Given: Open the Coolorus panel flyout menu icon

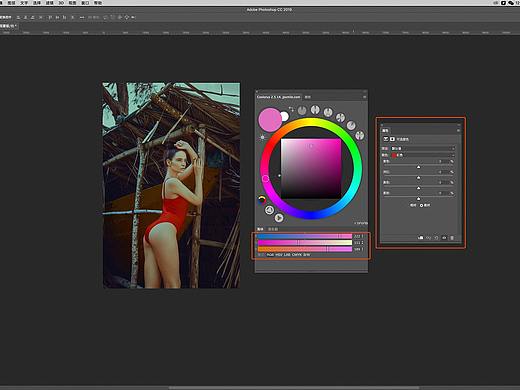Looking at the screenshot, I should (364, 97).
